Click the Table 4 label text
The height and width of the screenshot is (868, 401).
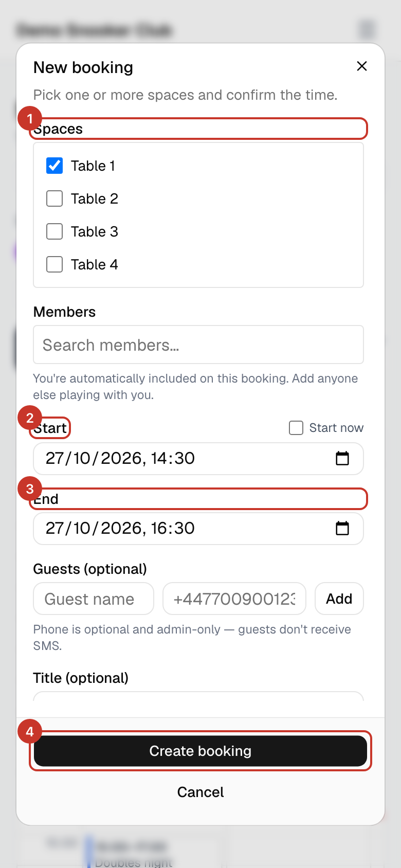click(x=95, y=264)
